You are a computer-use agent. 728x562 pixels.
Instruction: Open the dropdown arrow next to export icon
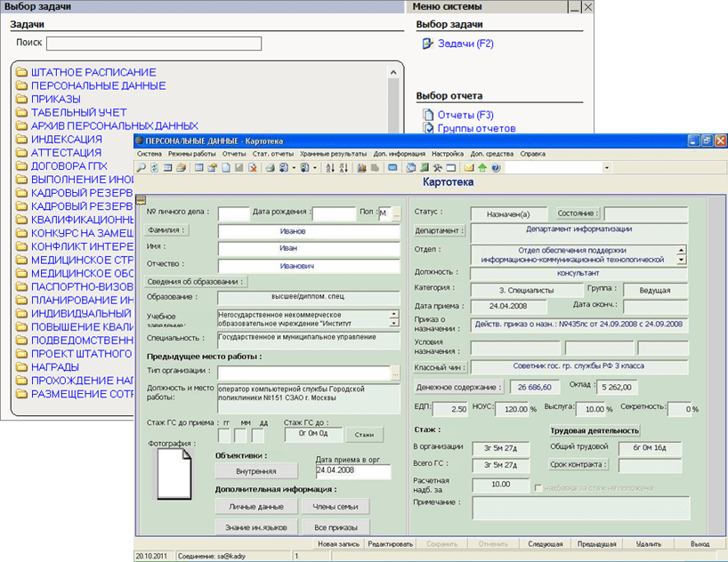tap(315, 167)
